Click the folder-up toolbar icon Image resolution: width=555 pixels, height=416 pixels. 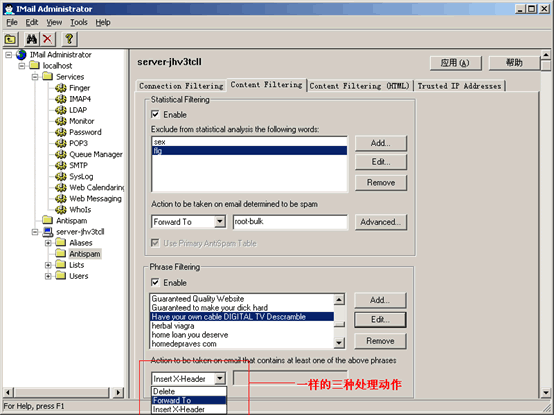pos(10,39)
